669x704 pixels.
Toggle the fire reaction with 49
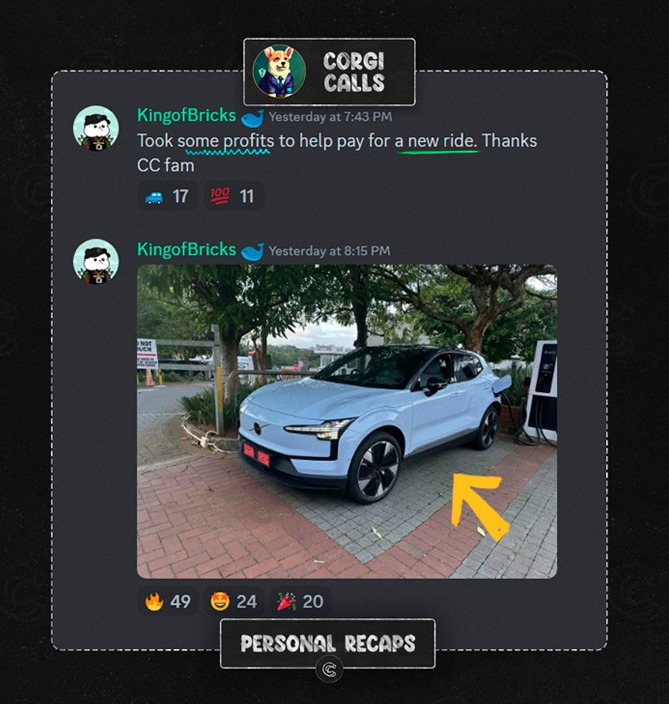tap(167, 602)
